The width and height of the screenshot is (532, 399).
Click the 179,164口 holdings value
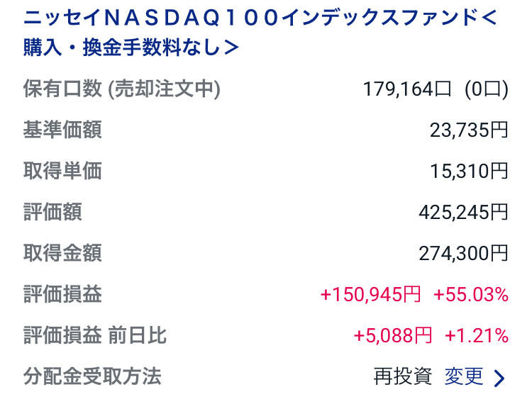[x=406, y=89]
